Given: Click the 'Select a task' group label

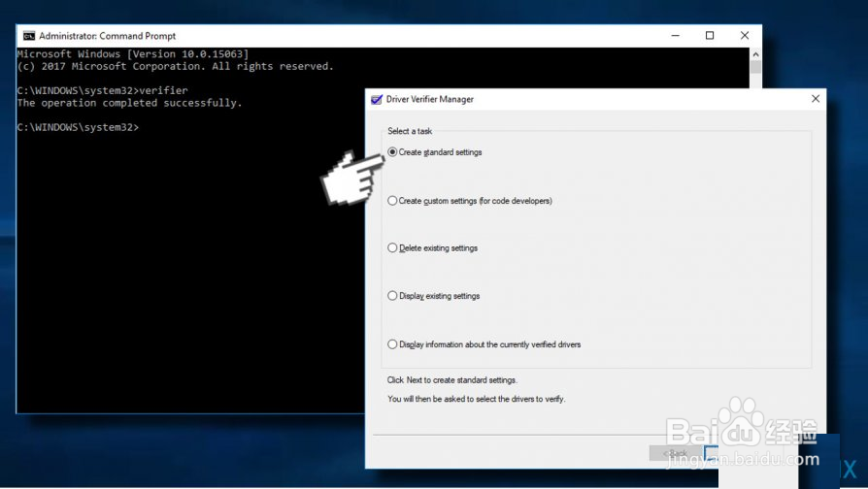Looking at the screenshot, I should point(410,131).
